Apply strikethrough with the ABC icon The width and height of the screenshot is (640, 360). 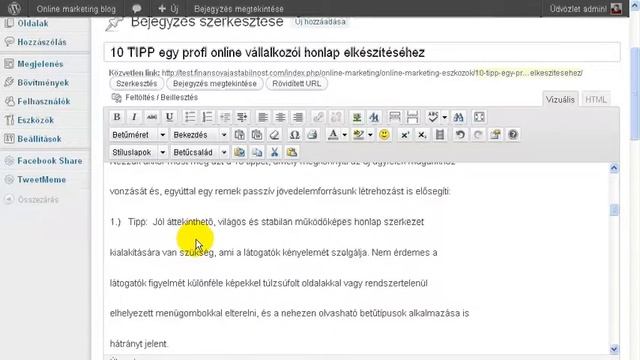click(x=152, y=117)
